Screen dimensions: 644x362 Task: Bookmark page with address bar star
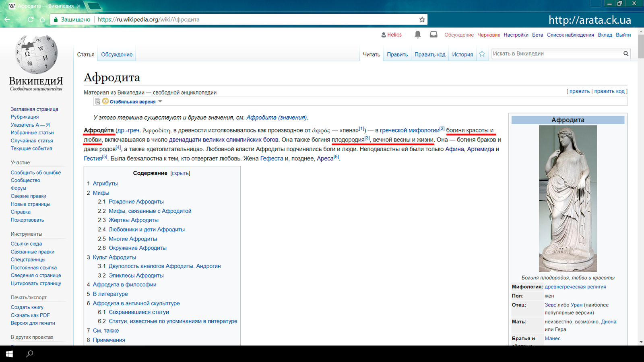click(422, 19)
